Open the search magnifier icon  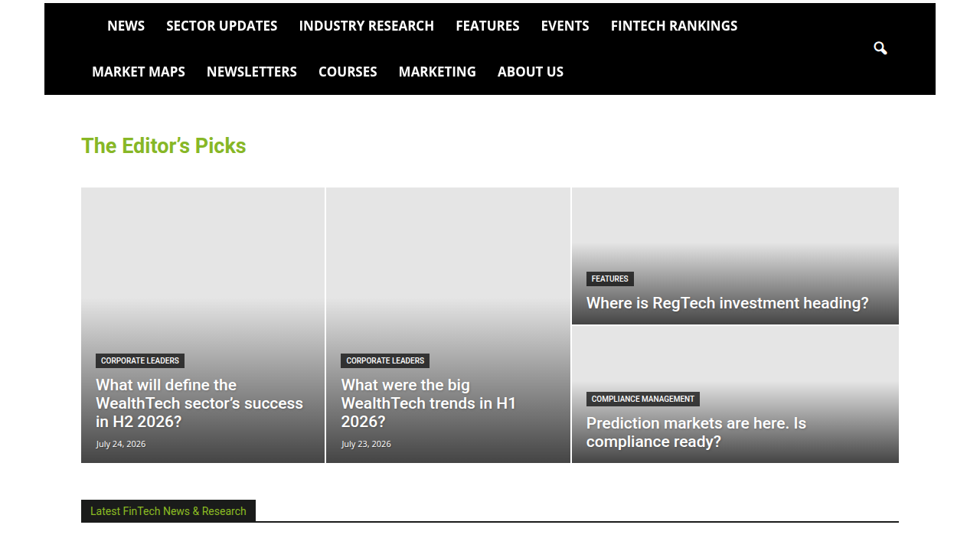tap(880, 49)
